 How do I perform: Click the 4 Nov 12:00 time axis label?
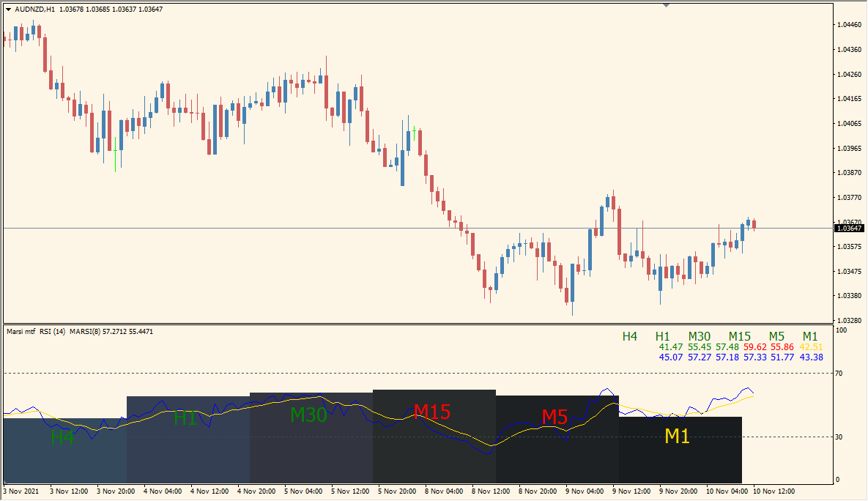209,491
